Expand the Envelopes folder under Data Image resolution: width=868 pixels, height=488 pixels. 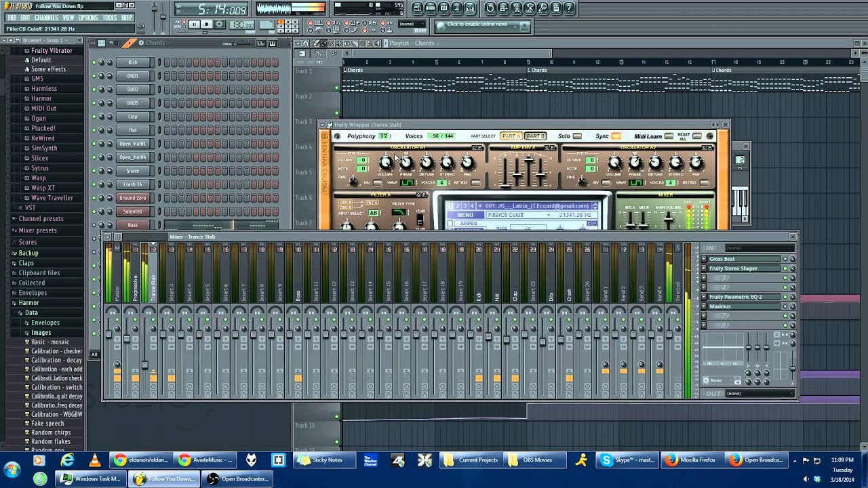45,323
